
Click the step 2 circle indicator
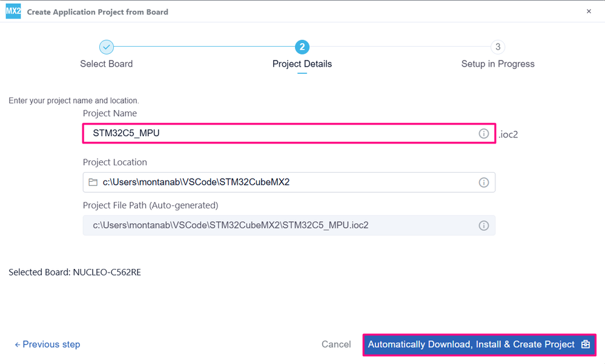(302, 47)
